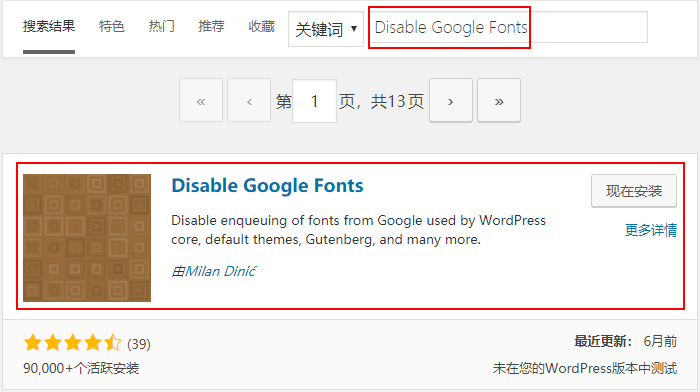
Task: Click the (39) rating count
Action: [x=139, y=344]
